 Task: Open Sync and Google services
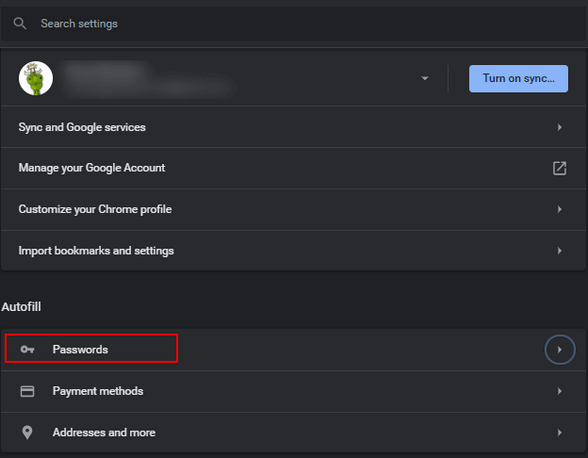click(x=293, y=127)
